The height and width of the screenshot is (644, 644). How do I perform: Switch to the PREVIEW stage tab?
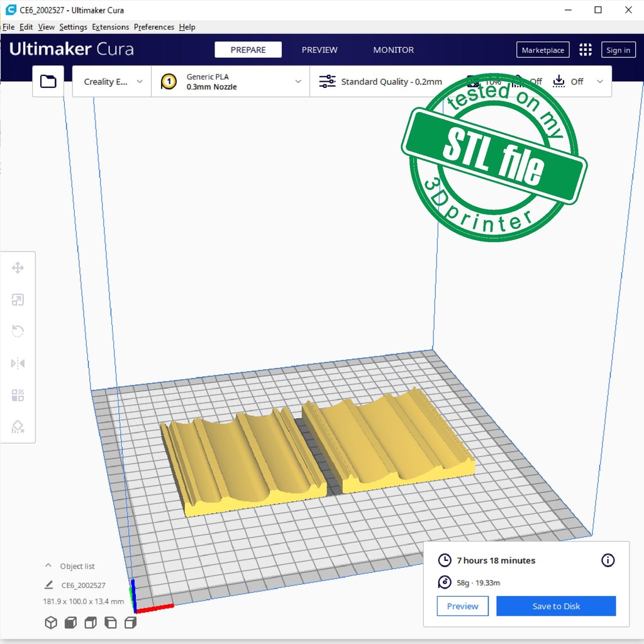click(x=319, y=50)
